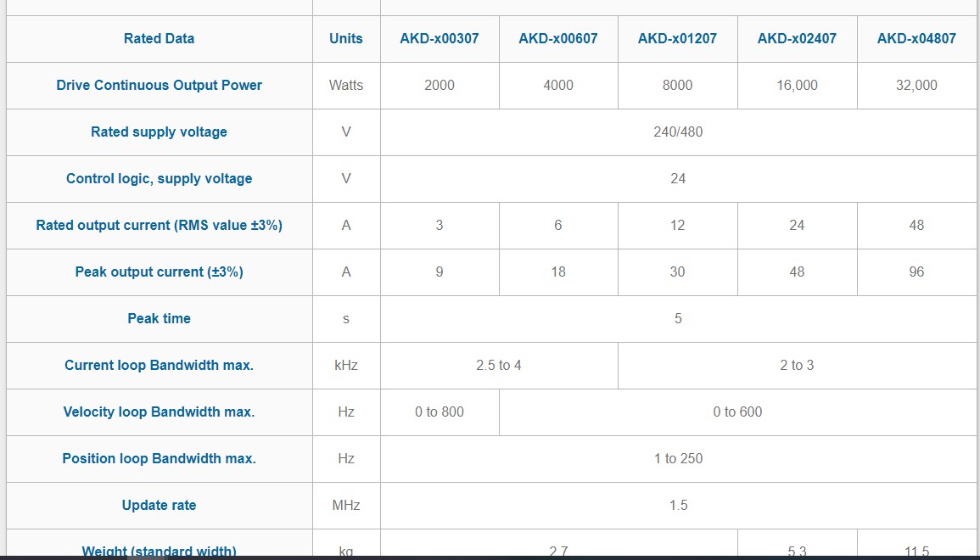Select peak output current value 96
980x560 pixels.
click(x=916, y=272)
